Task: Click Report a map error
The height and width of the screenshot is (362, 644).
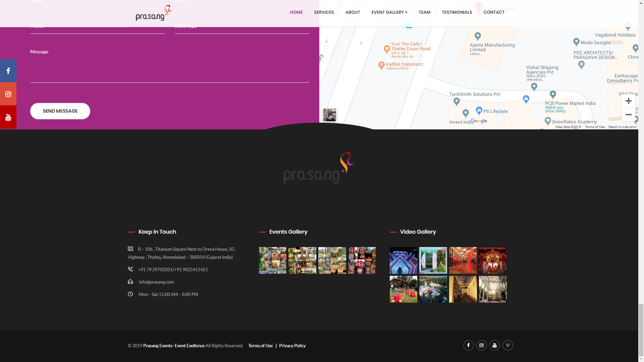Action: coord(622,127)
